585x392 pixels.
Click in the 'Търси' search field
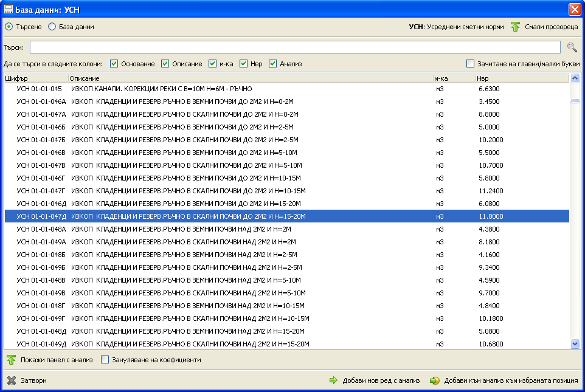[295, 47]
